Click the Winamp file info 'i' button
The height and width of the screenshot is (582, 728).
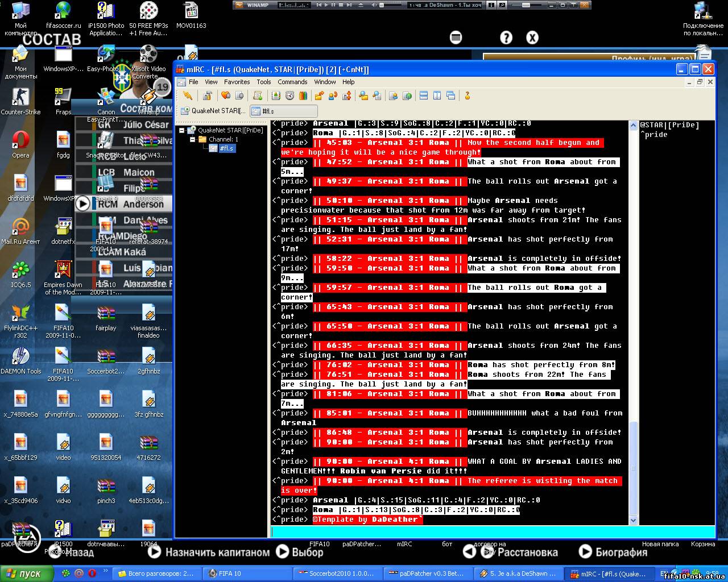[491, 5]
